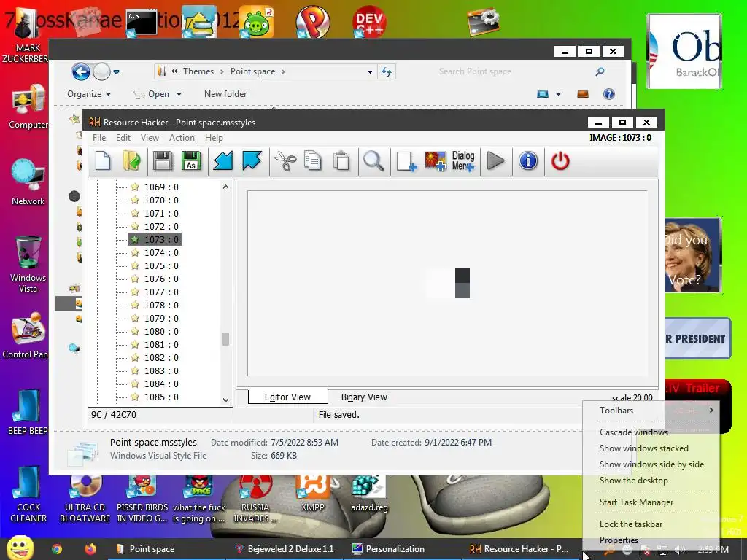This screenshot has width=747, height=560.
Task: Click the New file icon in Resource Hacker
Action: click(x=103, y=161)
